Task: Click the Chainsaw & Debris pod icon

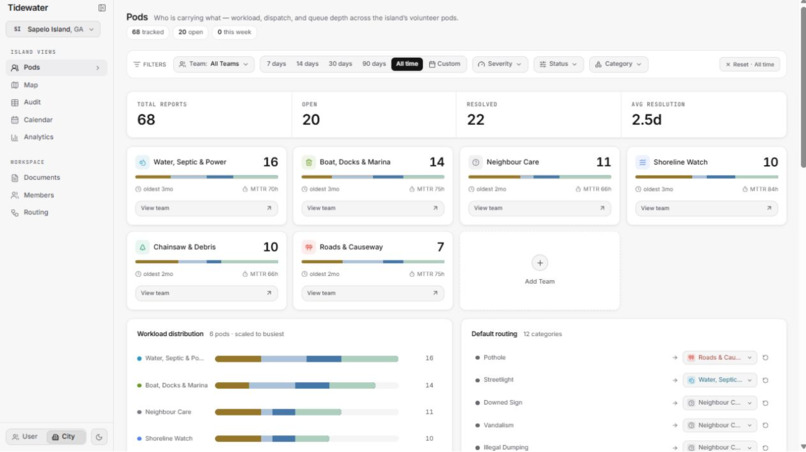Action: tap(142, 247)
